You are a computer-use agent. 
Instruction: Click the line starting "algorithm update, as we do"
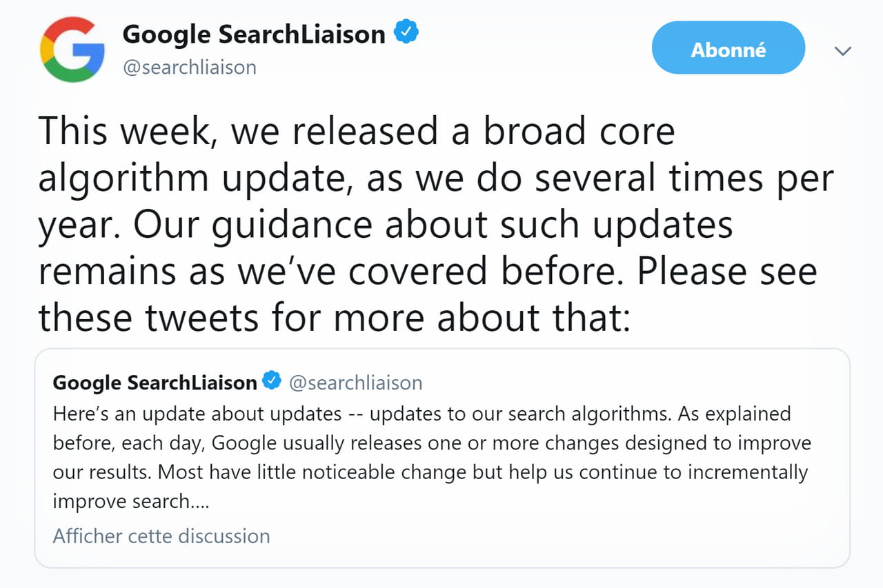[x=436, y=179]
